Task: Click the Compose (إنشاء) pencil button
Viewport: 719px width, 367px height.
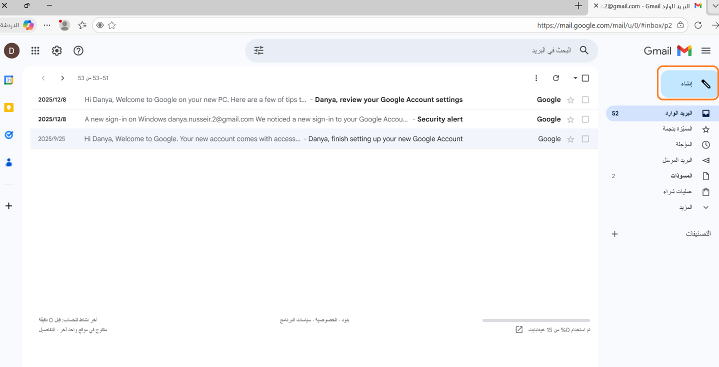Action: click(x=689, y=83)
